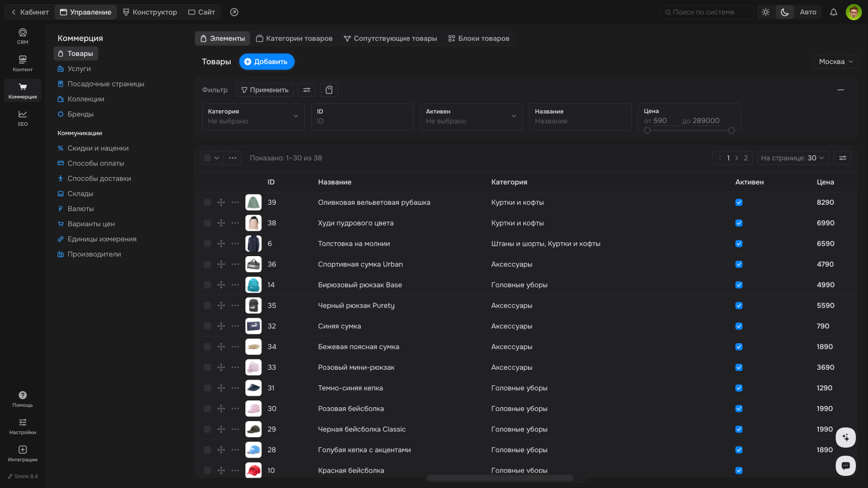
Task: Open the Контент sidebar section
Action: (x=23, y=63)
